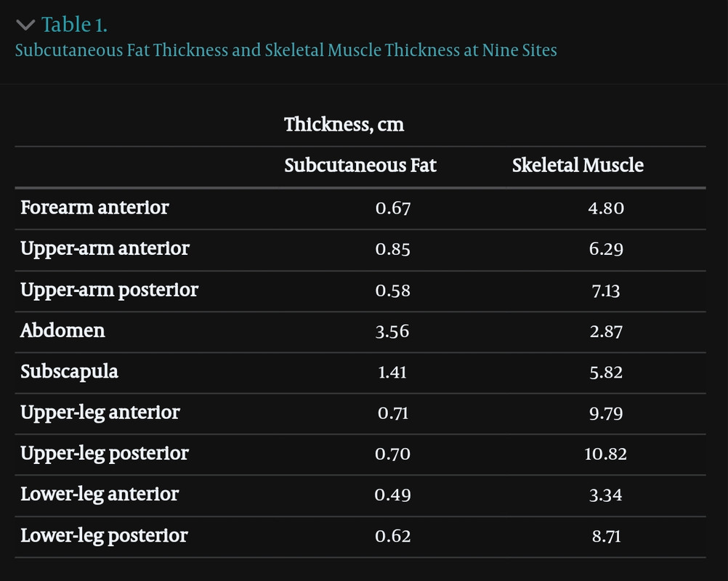The width and height of the screenshot is (728, 581).
Task: Select the Skeletal Muscle column header
Action: click(578, 165)
